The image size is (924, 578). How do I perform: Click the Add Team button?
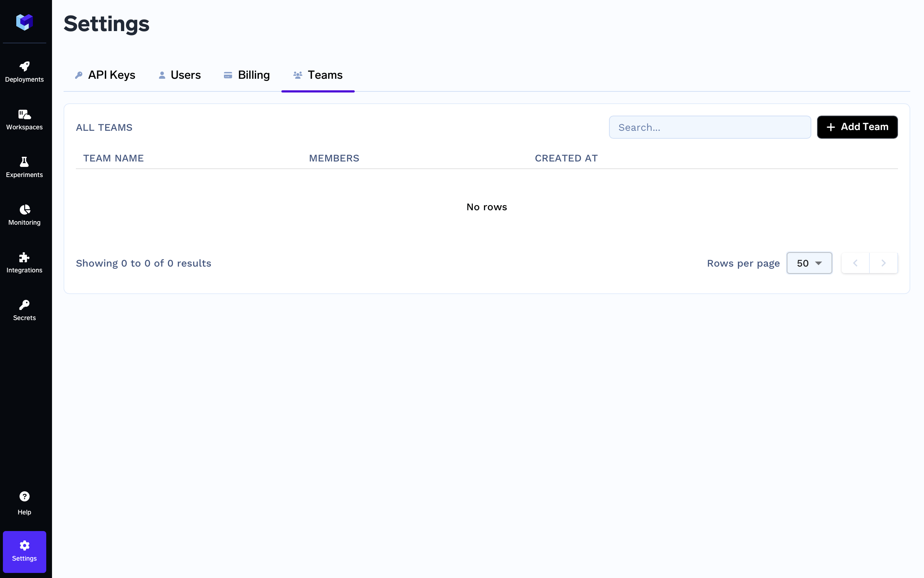tap(857, 127)
